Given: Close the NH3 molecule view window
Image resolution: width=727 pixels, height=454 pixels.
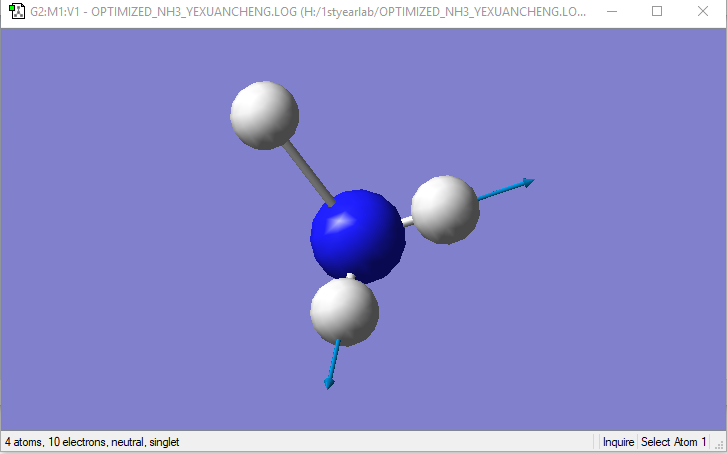Looking at the screenshot, I should pyautogui.click(x=703, y=11).
